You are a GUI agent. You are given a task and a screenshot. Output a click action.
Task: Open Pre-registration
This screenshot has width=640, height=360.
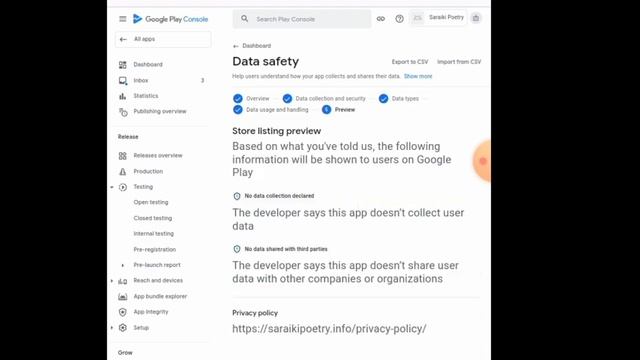coord(155,249)
